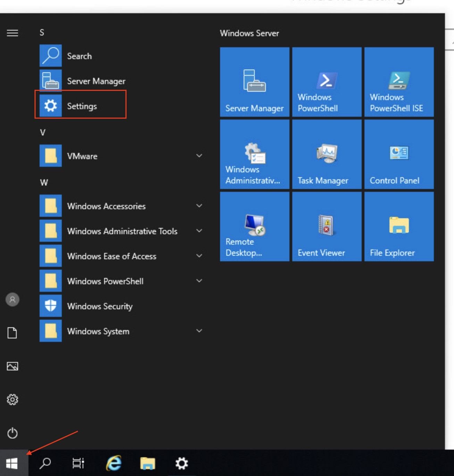Open the Server Manager tile
This screenshot has width=454, height=476.
[x=254, y=82]
